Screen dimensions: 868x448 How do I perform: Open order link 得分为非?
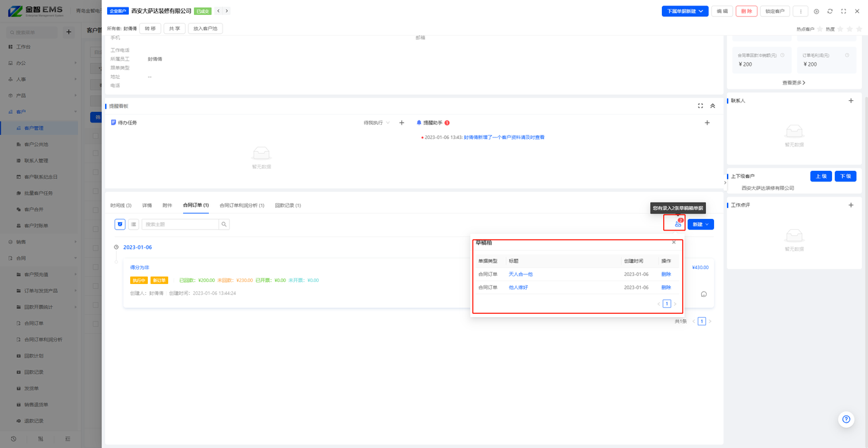coord(140,268)
